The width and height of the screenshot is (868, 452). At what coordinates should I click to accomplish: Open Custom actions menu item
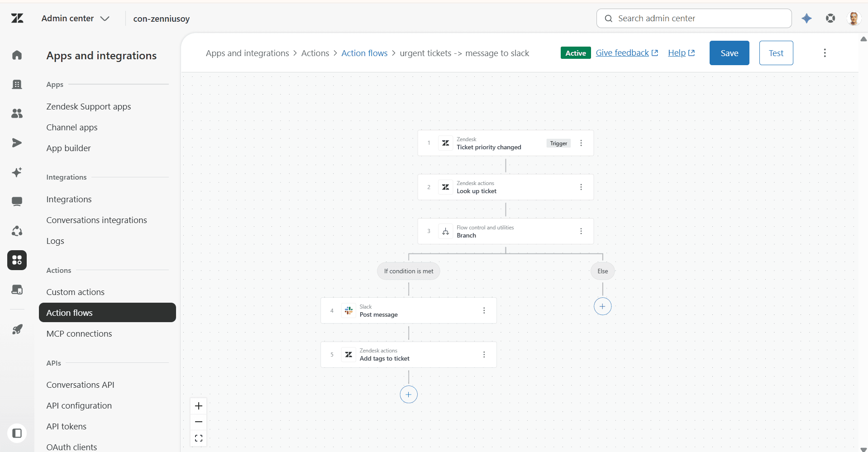click(x=75, y=292)
